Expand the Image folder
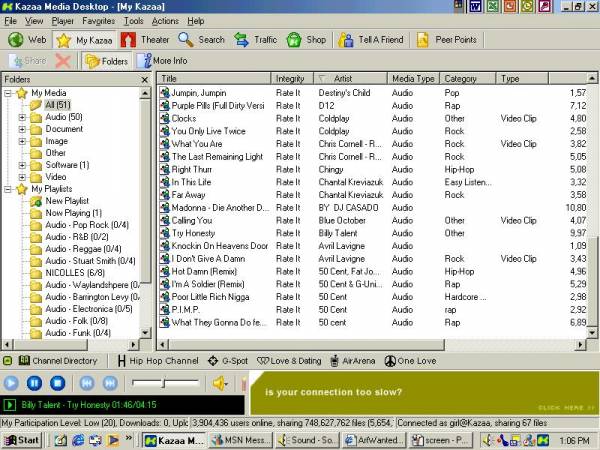600x450 pixels. pos(22,141)
